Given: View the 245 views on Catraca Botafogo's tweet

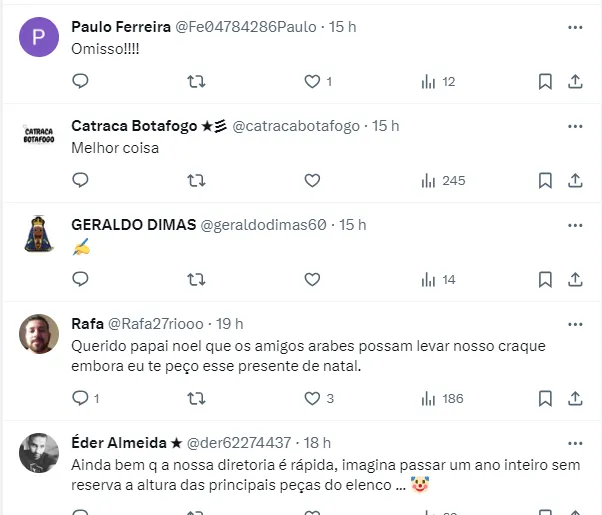Looking at the screenshot, I should pyautogui.click(x=443, y=180).
